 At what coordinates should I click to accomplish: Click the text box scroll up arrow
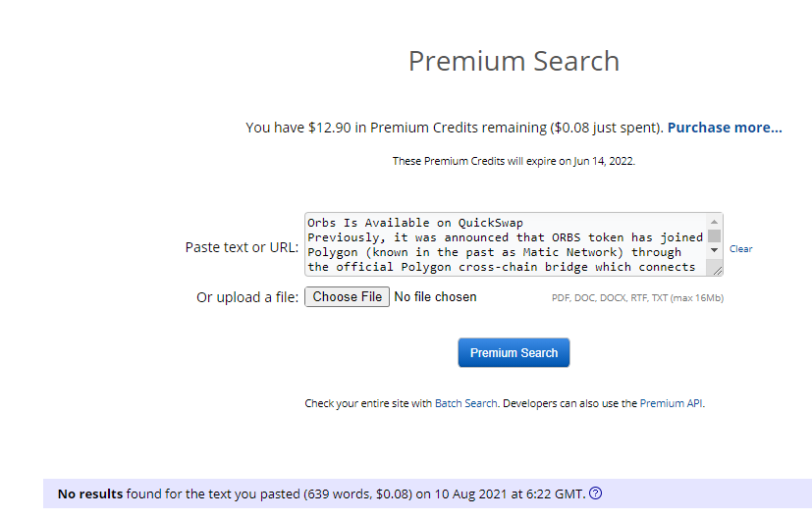point(714,222)
